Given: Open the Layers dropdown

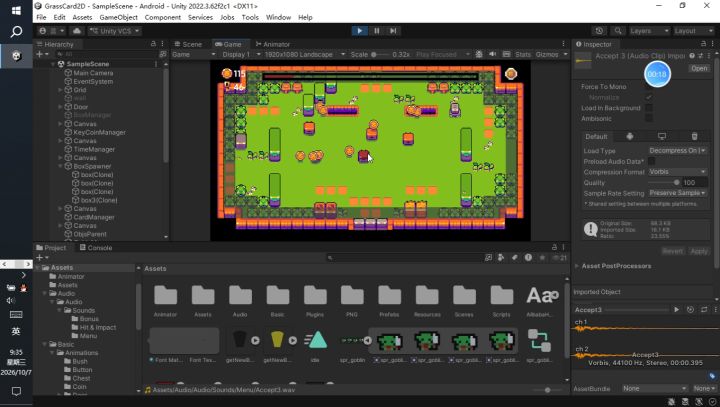Looking at the screenshot, I should coord(649,31).
